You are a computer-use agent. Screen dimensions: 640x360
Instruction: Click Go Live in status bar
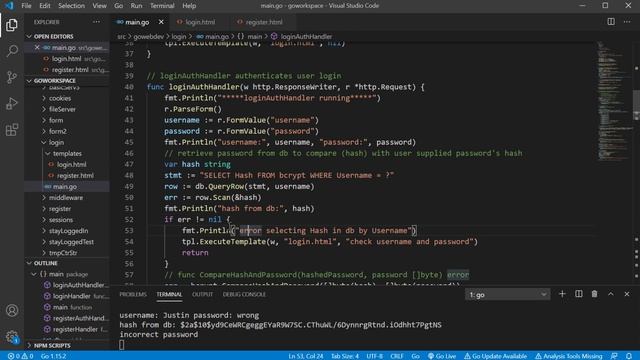[442, 356]
